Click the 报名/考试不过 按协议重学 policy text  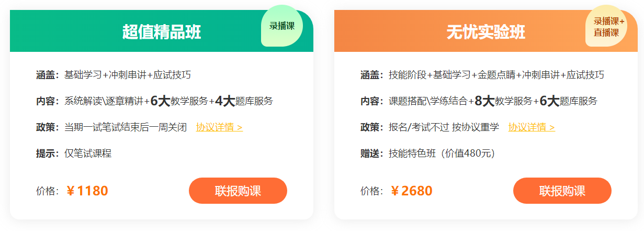[444, 127]
